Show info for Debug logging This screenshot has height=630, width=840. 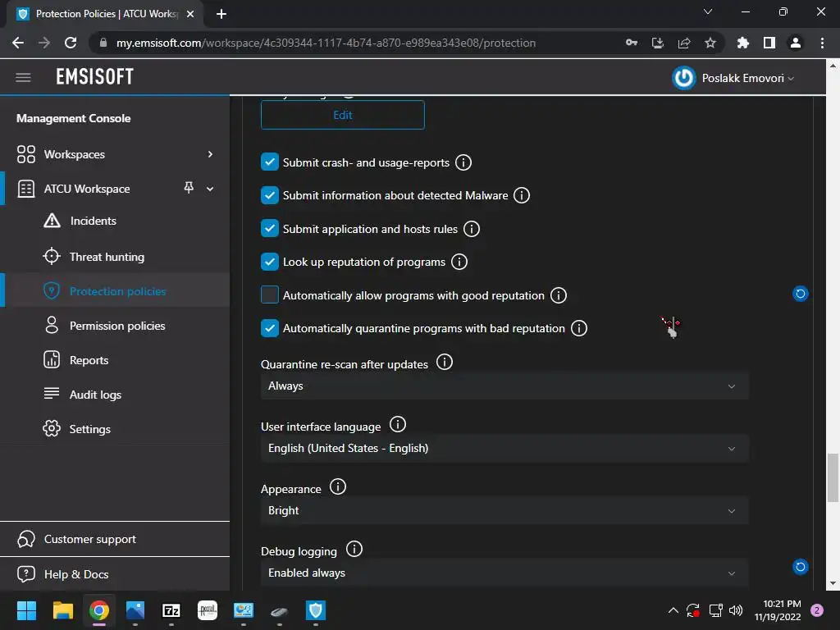pos(354,549)
